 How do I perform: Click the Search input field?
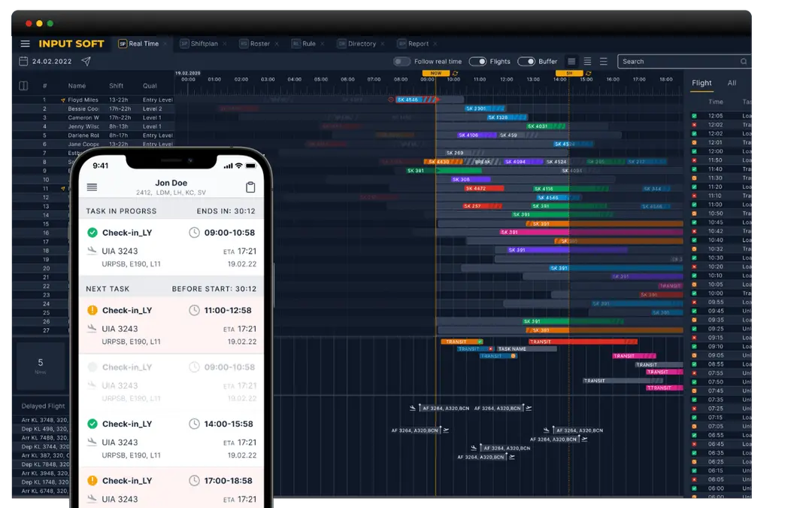pos(677,62)
